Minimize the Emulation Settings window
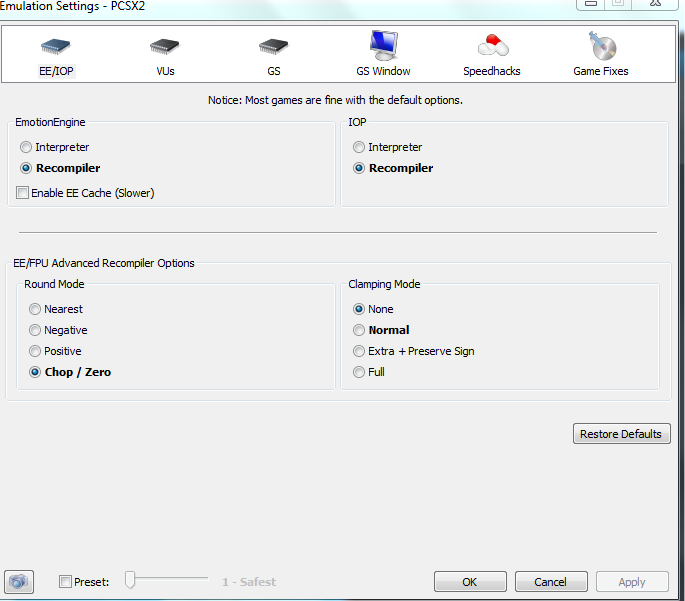 tap(591, 3)
